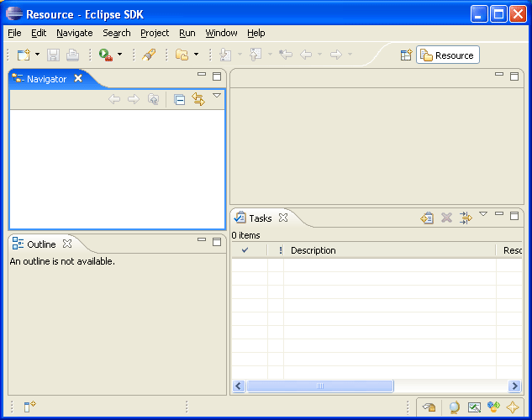532x420 pixels.
Task: Open the External Tools dropdown arrow
Action: tap(120, 55)
